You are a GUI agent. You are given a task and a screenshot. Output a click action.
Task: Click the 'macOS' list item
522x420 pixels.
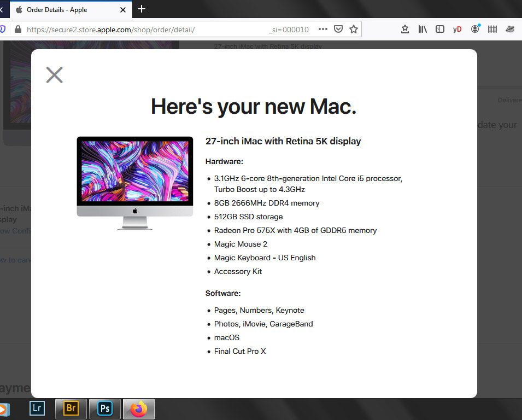click(x=227, y=338)
